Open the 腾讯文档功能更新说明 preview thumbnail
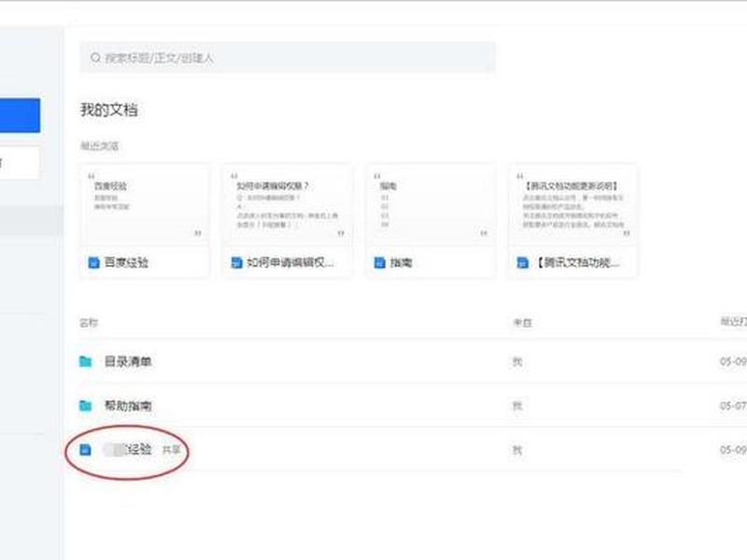The image size is (747, 560). tap(572, 204)
